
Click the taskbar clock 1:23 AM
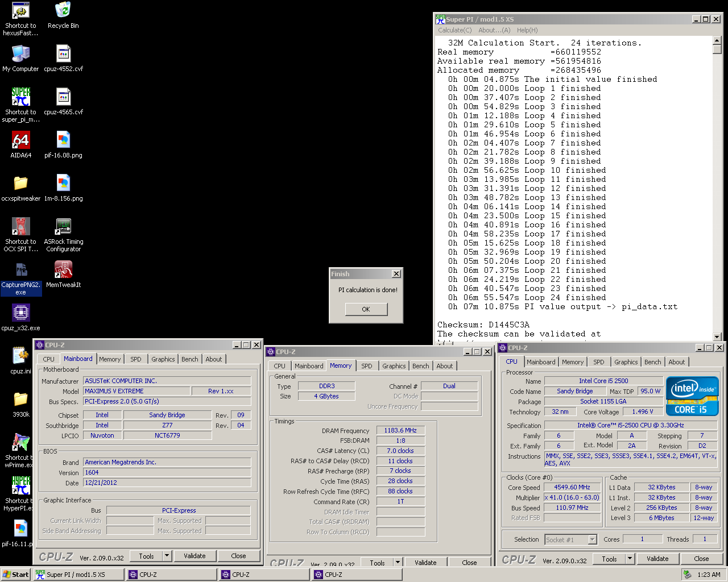point(709,575)
